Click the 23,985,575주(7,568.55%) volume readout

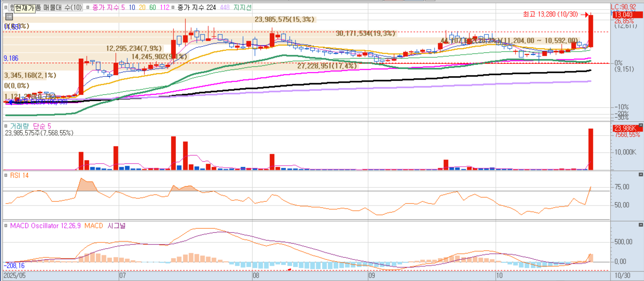pyautogui.click(x=39, y=133)
